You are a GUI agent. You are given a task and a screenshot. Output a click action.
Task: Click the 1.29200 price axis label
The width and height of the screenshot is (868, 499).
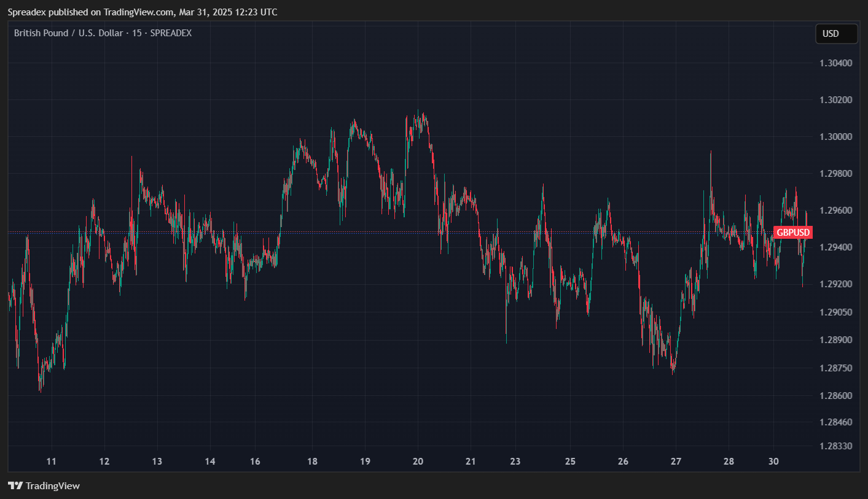tap(836, 284)
